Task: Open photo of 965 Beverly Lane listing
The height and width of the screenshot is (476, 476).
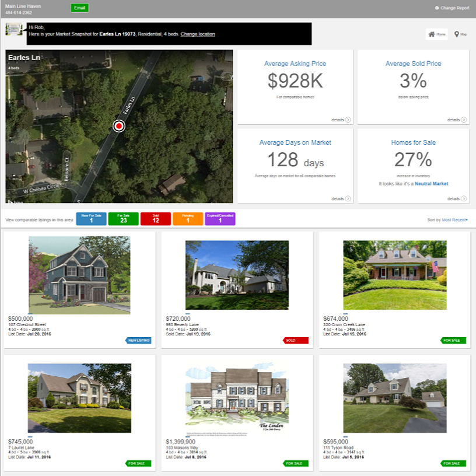Action: coord(237,275)
